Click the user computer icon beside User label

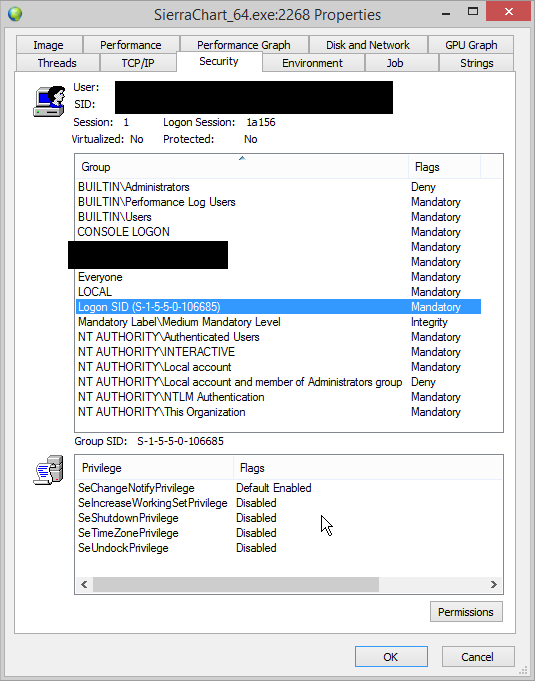[x=49, y=101]
